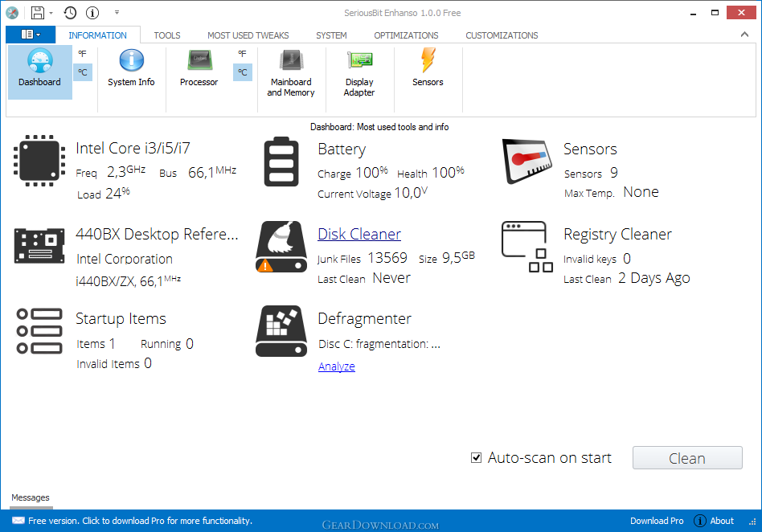Image resolution: width=762 pixels, height=532 pixels.
Task: Click the About info circle icon
Action: pos(700,521)
